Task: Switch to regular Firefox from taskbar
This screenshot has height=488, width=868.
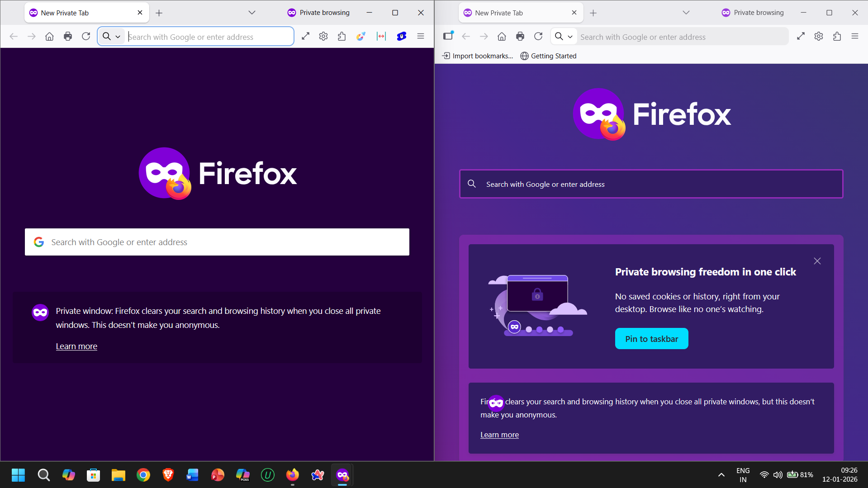Action: pos(293,475)
